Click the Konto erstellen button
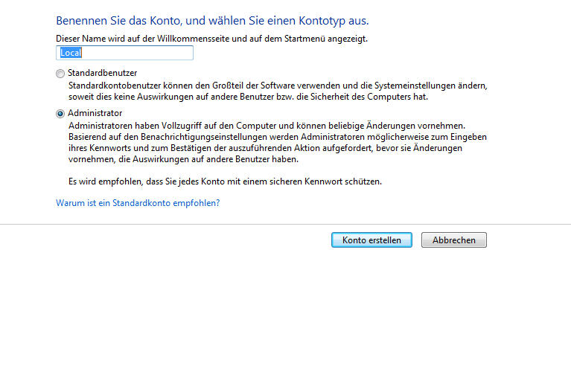This screenshot has height=392, width=571. pyautogui.click(x=371, y=240)
